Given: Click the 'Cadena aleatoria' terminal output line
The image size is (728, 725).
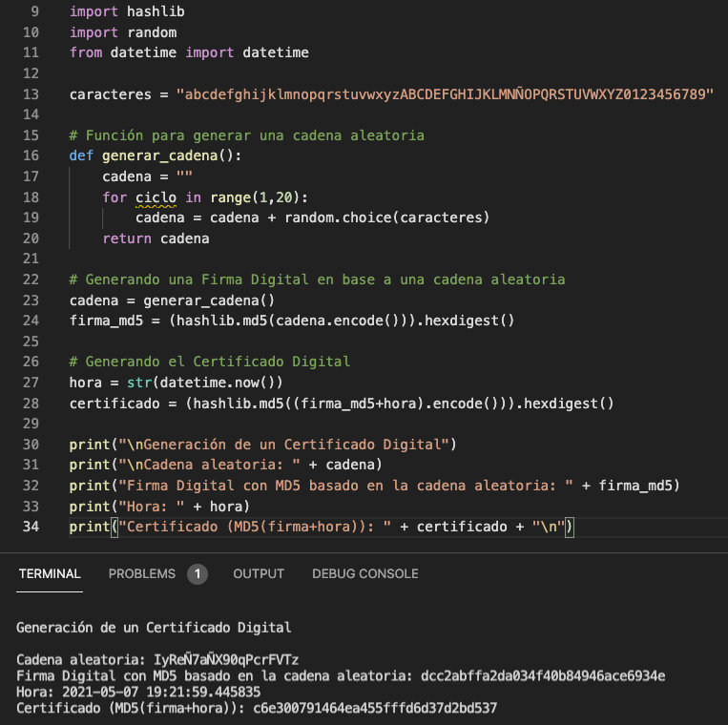Looking at the screenshot, I should tap(157, 660).
